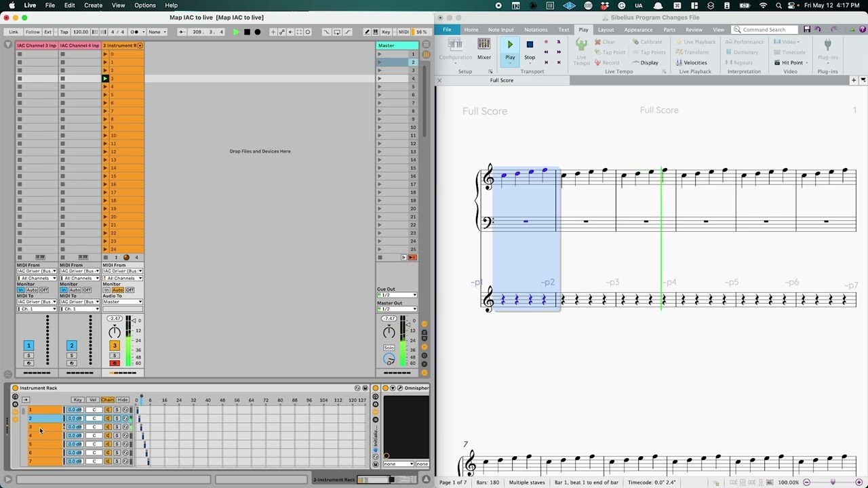This screenshot has height=488, width=868.
Task: Open the Cue Out 1/2 dropdown
Action: tap(397, 295)
